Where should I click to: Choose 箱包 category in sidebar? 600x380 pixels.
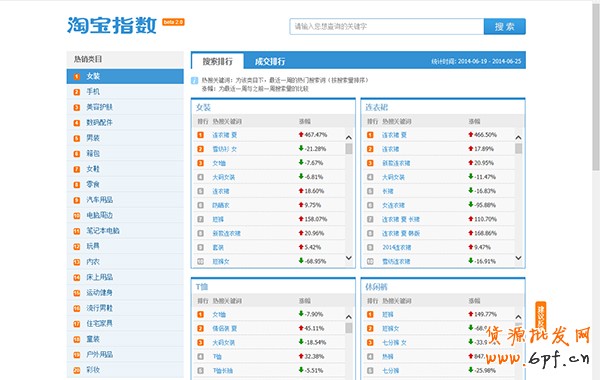[125, 153]
